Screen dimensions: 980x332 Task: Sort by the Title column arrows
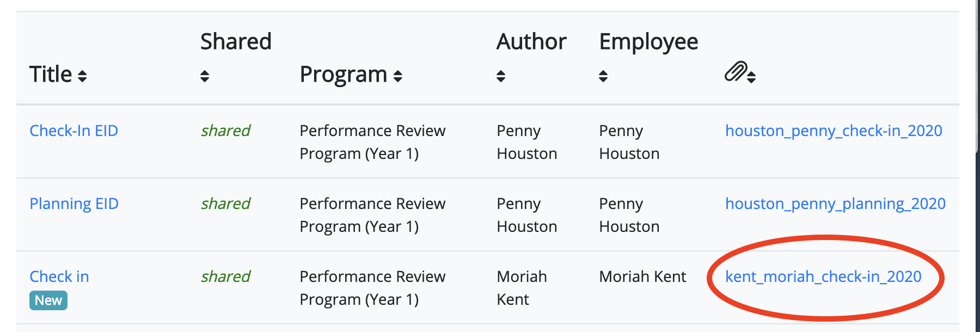82,76
